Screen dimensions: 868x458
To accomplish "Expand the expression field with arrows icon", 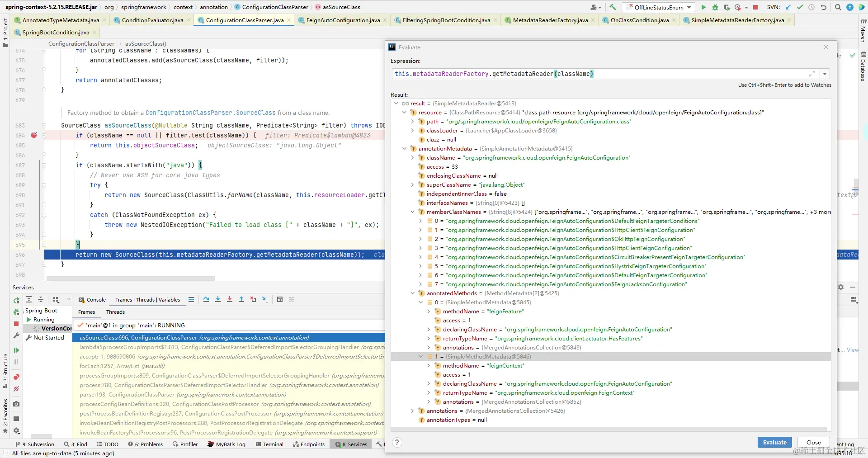I will tap(812, 74).
